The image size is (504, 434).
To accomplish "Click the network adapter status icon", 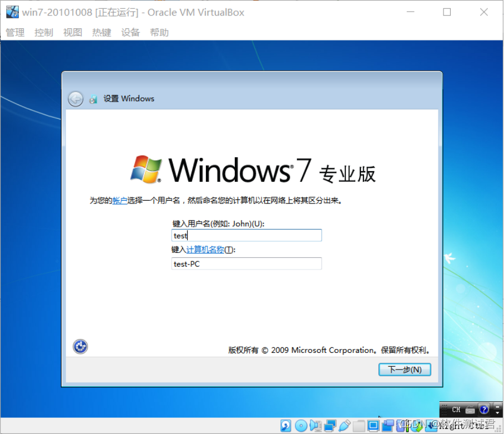I will pyautogui.click(x=330, y=426).
